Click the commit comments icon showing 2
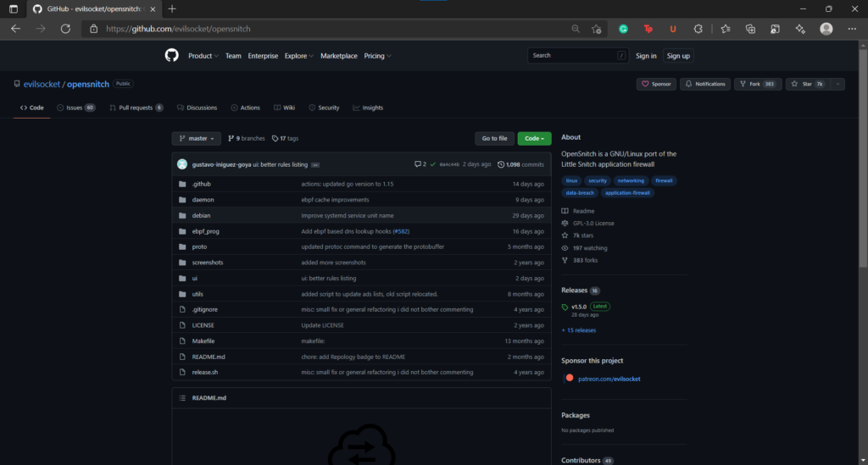This screenshot has height=465, width=868. coord(420,164)
